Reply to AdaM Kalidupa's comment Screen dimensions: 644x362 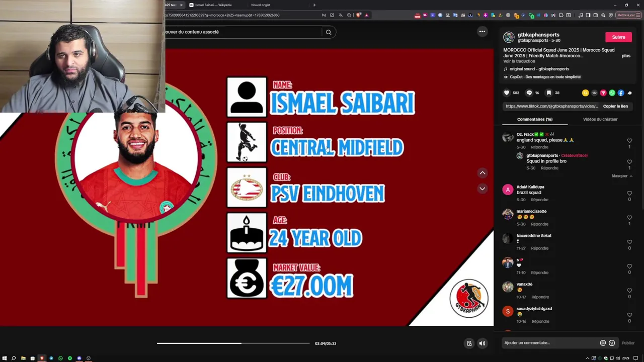pyautogui.click(x=539, y=200)
